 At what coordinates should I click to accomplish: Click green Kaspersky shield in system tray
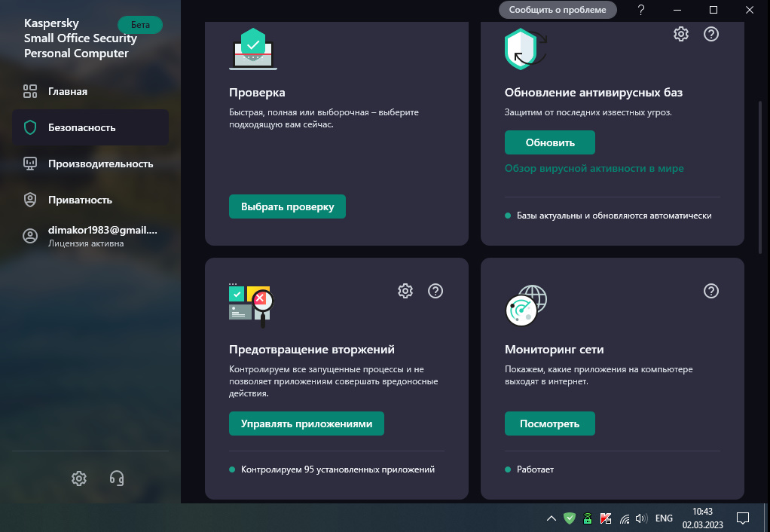[x=569, y=518]
